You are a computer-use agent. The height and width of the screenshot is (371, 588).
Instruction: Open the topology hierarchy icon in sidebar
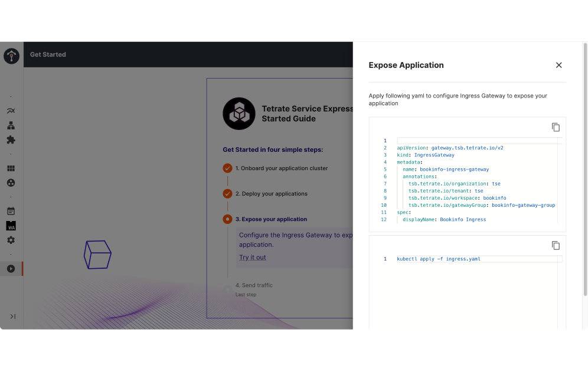click(11, 125)
